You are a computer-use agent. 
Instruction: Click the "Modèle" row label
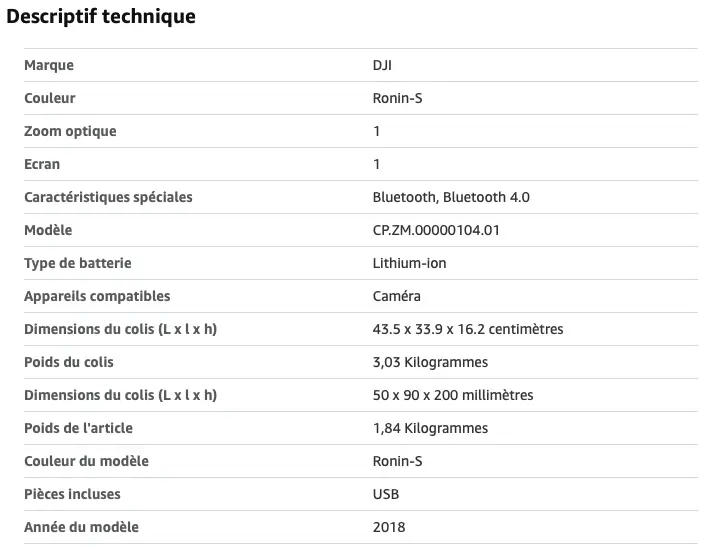click(48, 230)
